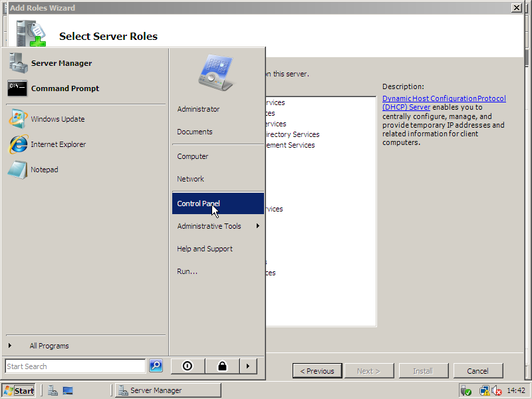Follow the DHCP Server description link
This screenshot has width=532, height=399.
444,102
